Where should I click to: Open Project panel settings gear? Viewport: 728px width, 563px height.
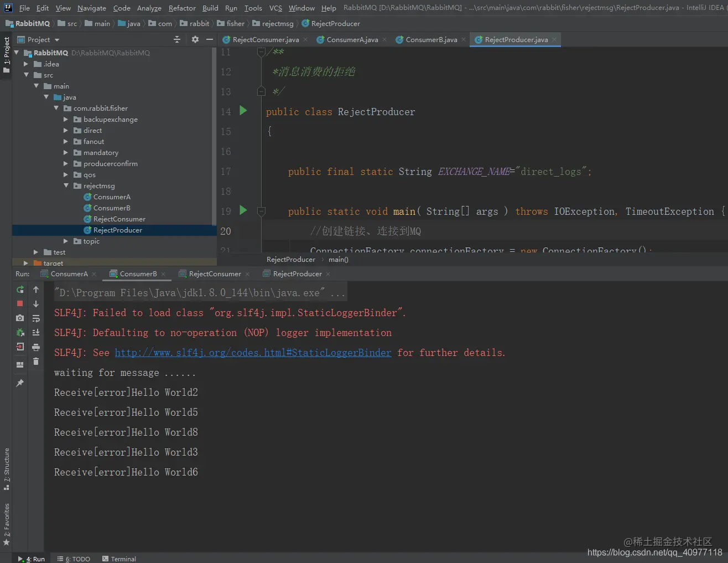coord(195,39)
